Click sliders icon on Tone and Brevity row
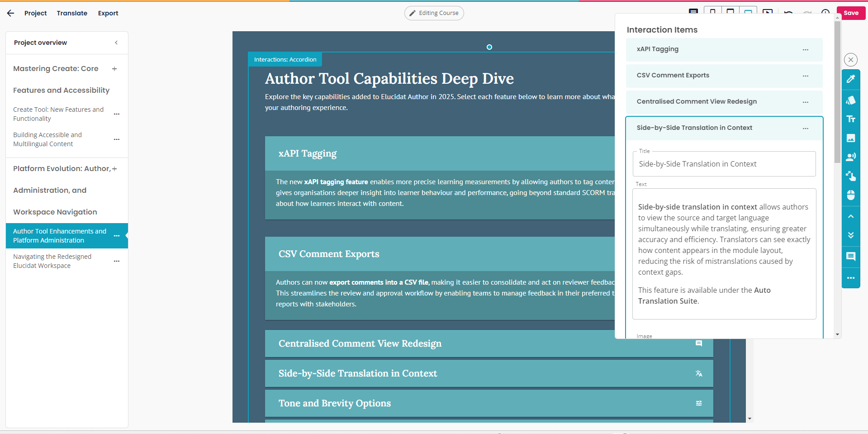Viewport: 868px width, 434px height. 699,403
